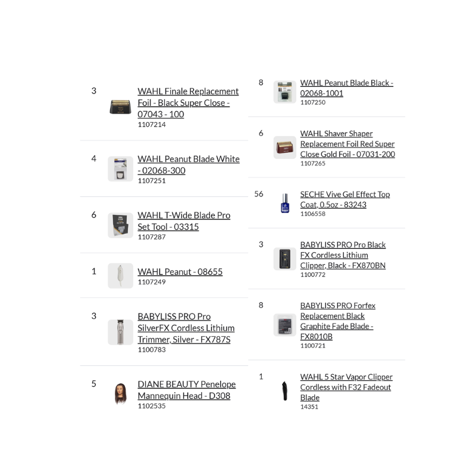Open WAHL 5 Star Vapor Clipper link
Image resolution: width=476 pixels, height=476 pixels.
pos(346,387)
